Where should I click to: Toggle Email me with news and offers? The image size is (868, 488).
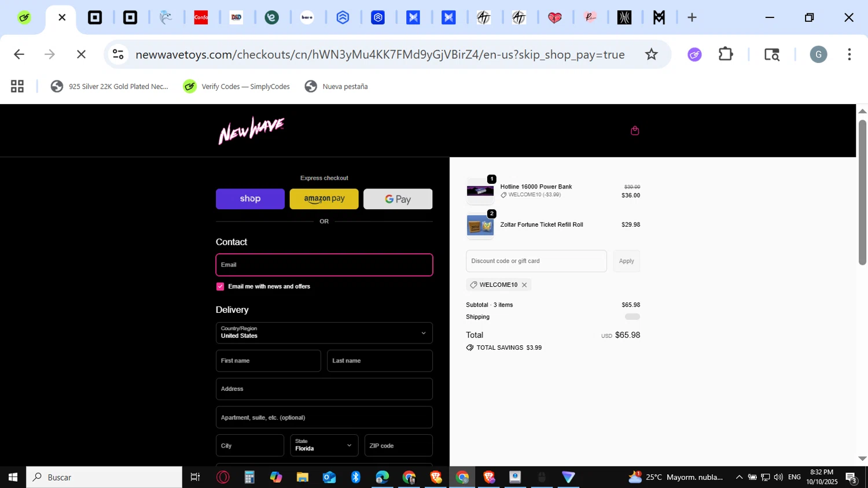point(220,287)
